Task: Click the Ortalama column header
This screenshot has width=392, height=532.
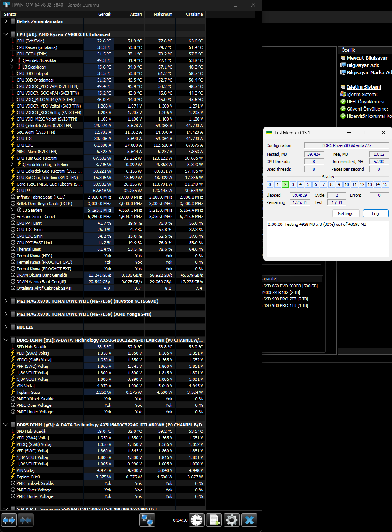Action: click(x=190, y=14)
